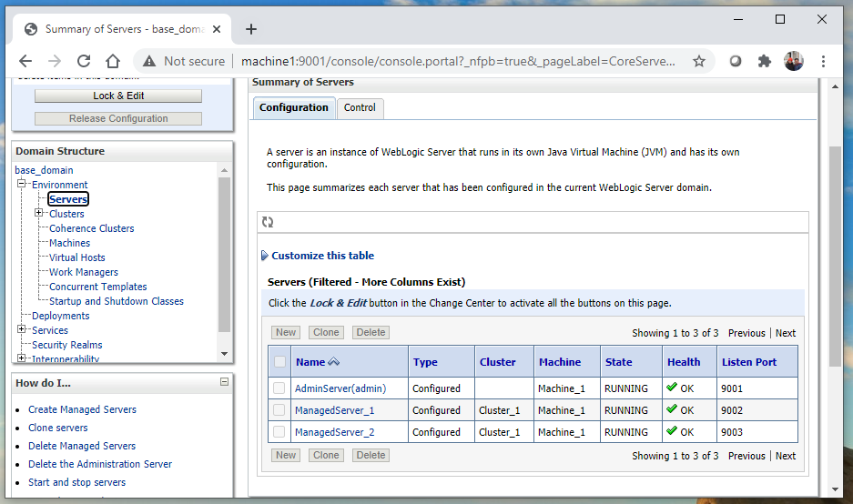This screenshot has height=504, width=853.
Task: Close the Summary of Servers tab
Action: [217, 29]
